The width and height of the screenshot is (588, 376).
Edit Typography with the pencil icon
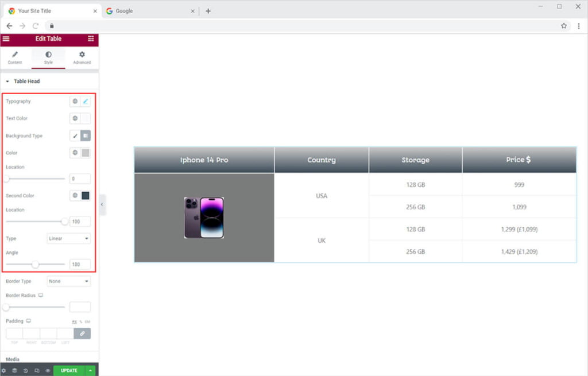point(86,102)
